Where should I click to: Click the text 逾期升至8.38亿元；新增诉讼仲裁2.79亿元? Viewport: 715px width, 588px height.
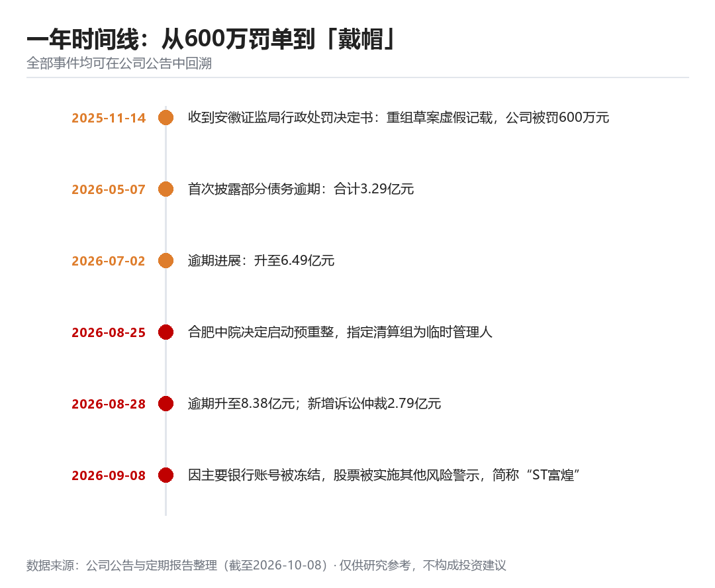click(314, 404)
